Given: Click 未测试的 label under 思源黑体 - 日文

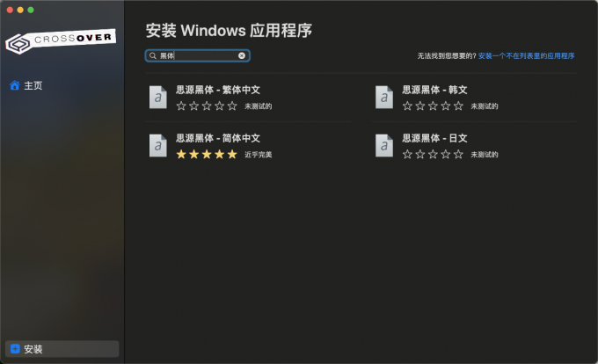Looking at the screenshot, I should [x=485, y=155].
